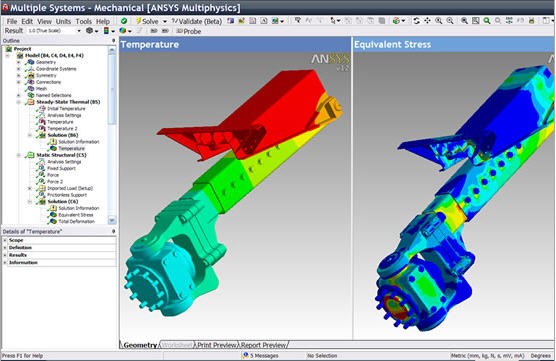556x361 pixels.
Task: Open the contour color bands icon
Action: [x=106, y=31]
